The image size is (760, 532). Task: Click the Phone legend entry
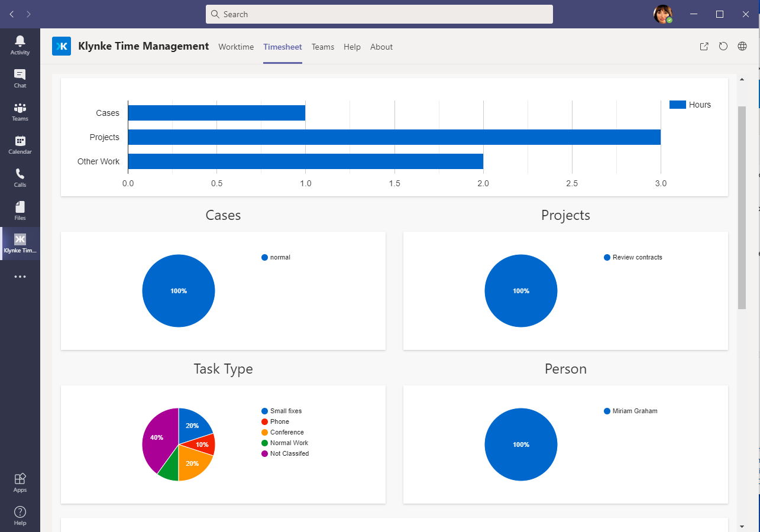click(275, 421)
